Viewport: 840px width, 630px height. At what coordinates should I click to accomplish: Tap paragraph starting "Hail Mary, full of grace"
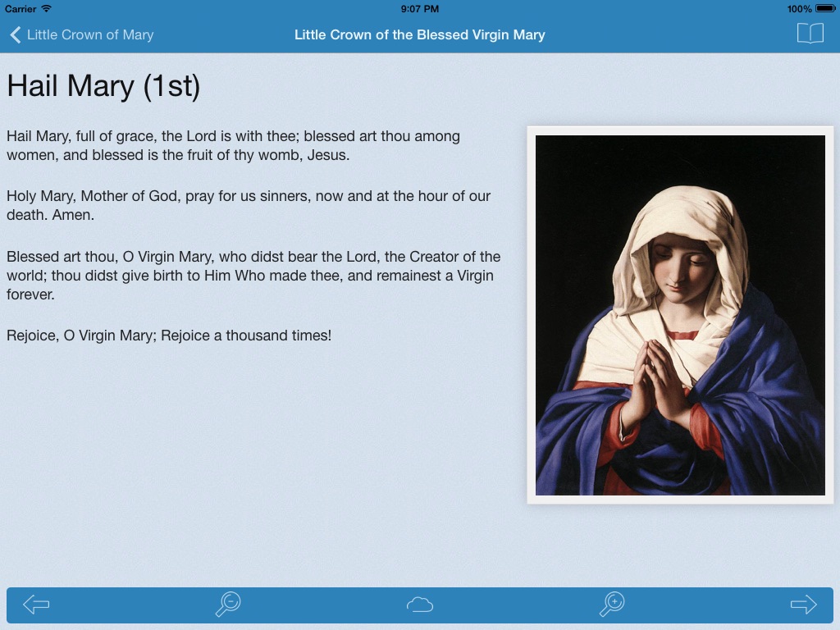pos(233,145)
